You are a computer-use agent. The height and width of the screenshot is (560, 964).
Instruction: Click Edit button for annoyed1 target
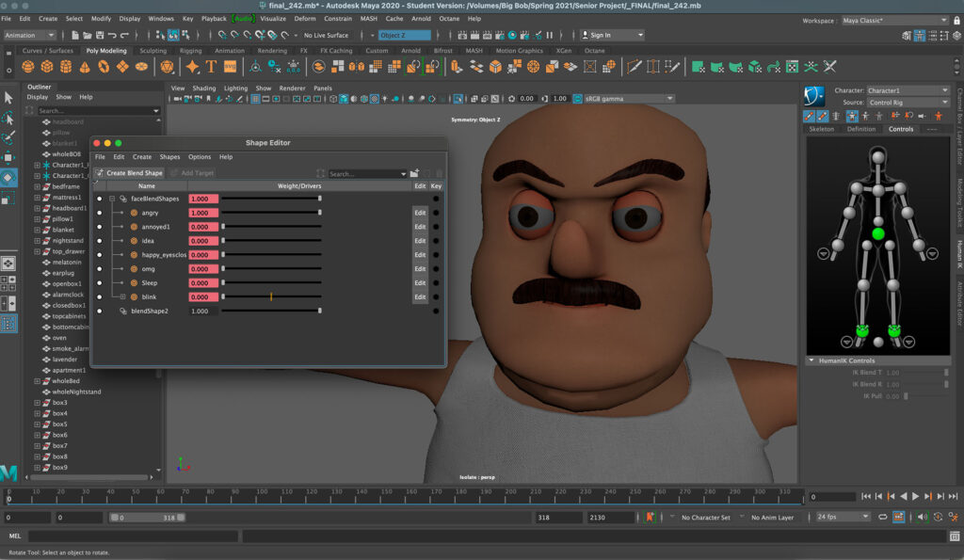[x=420, y=227]
